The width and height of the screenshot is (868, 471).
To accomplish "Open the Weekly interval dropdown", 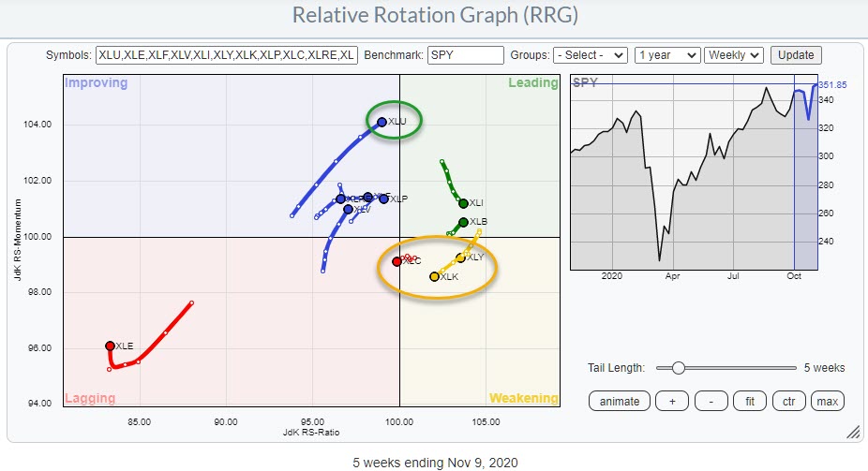I will [x=734, y=55].
